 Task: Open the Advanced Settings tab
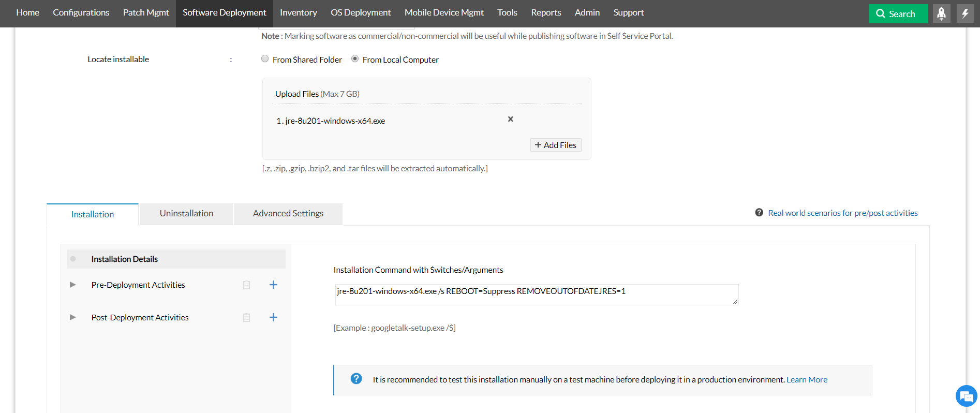[288, 214]
